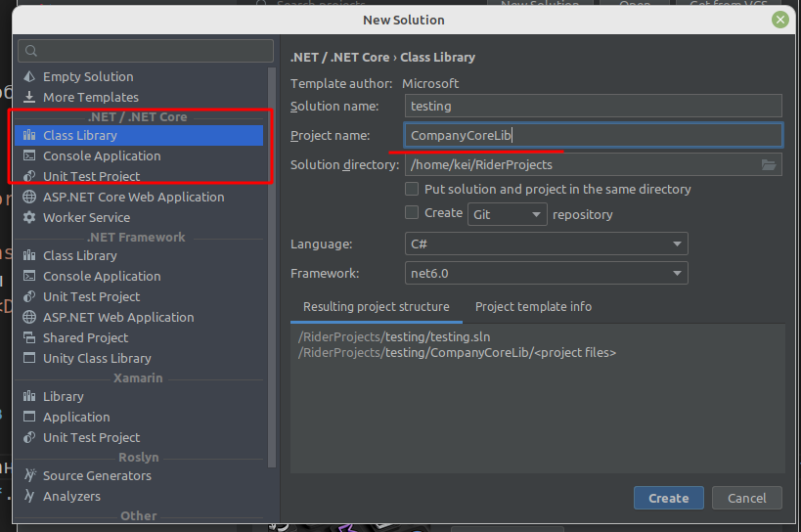
Task: Click the browse folder icon for Solution directory
Action: coord(769,164)
